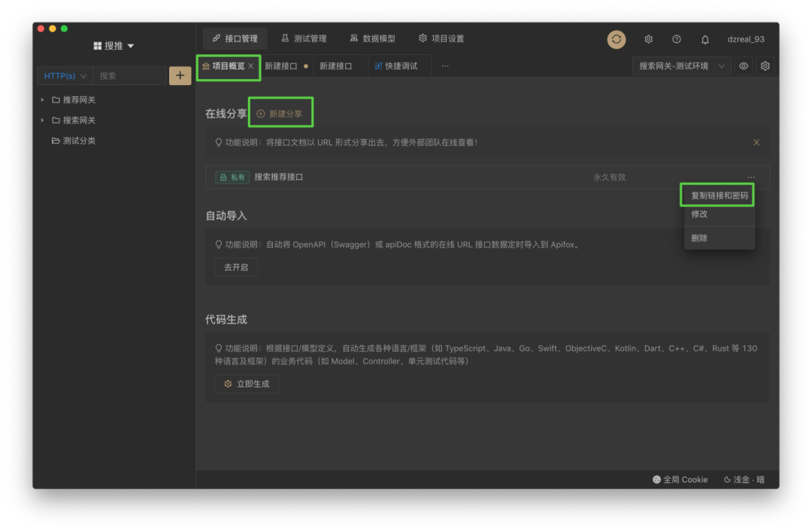Open environment settings gear icon below the header
This screenshot has width=812, height=532.
coord(765,66)
